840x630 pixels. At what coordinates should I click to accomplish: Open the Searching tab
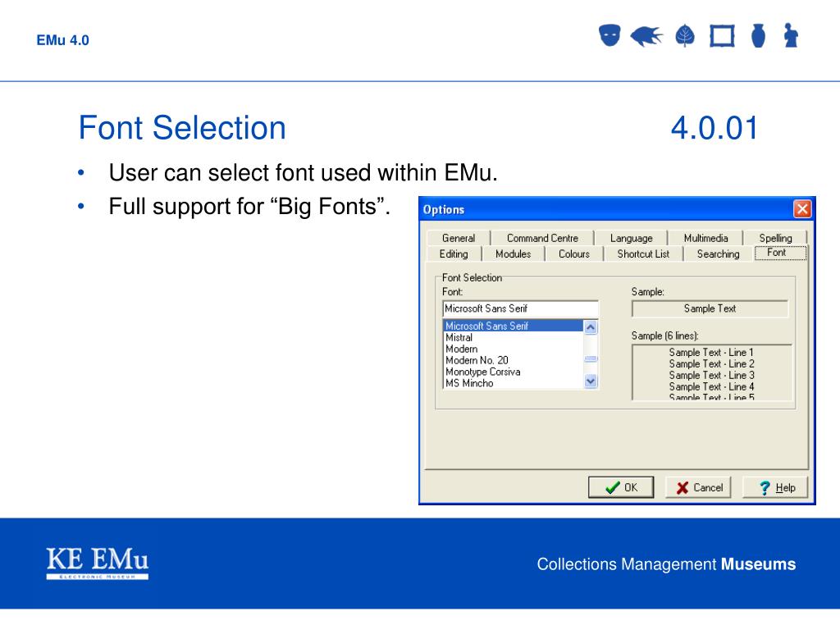718,254
